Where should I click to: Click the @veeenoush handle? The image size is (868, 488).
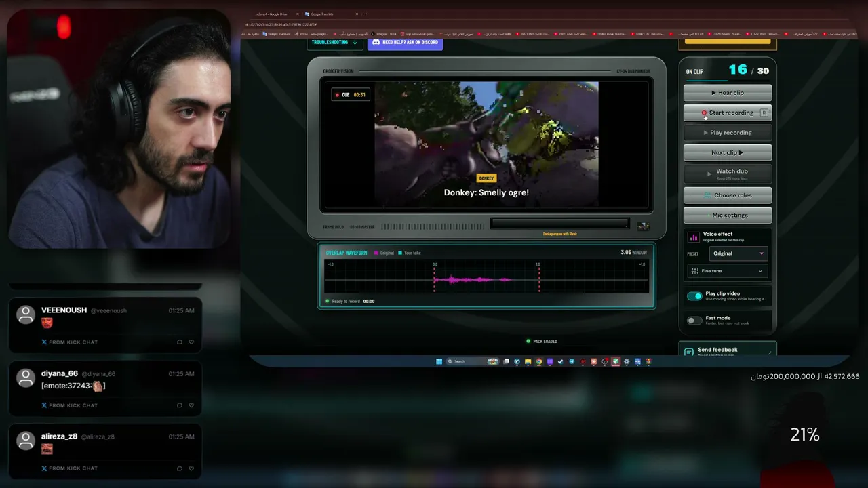[108, 311]
